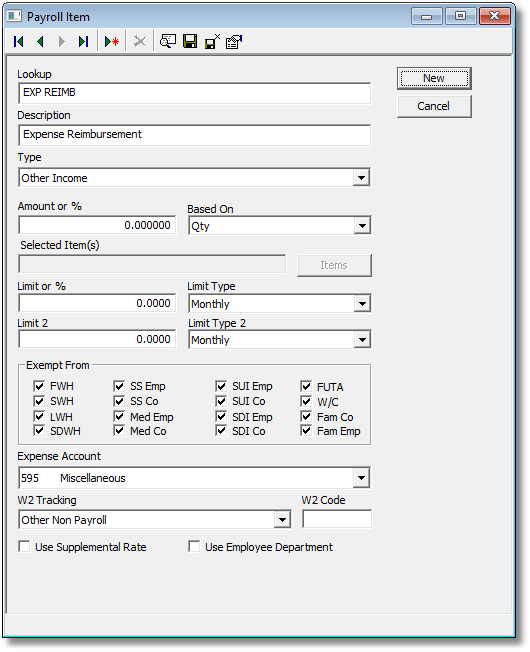The height and width of the screenshot is (652, 530).
Task: Click the New button
Action: point(434,79)
